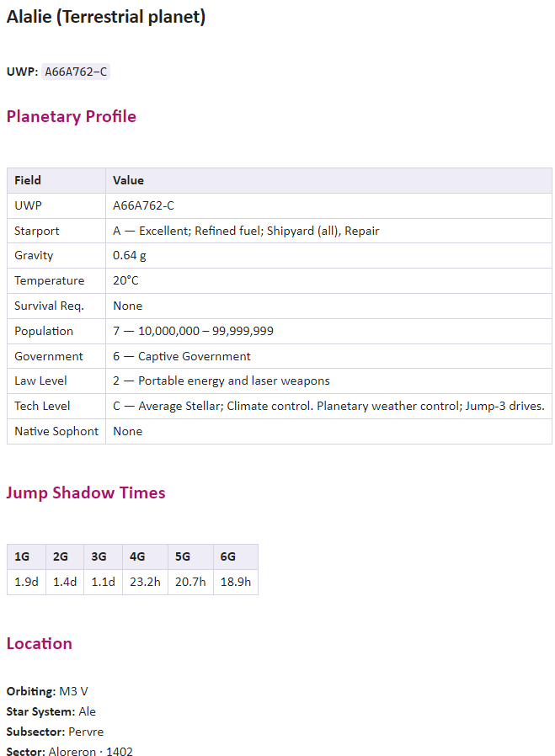
Task: Select the Starport row value cell
Action: click(x=328, y=231)
